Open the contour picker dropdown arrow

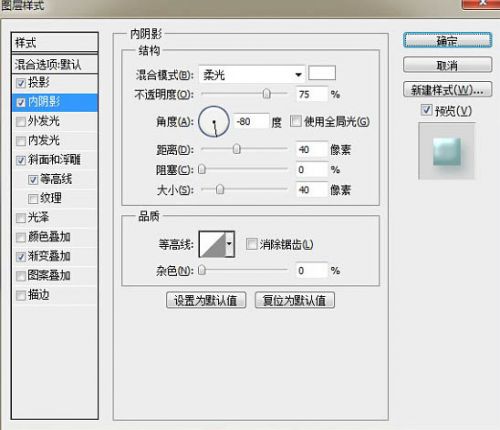click(x=230, y=244)
